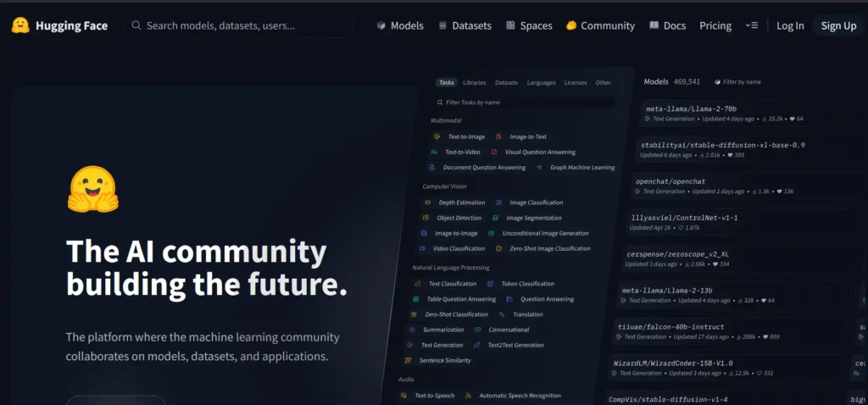Switch to the Datasets filter tab
Screen dimensions: 868x405
pyautogui.click(x=507, y=82)
